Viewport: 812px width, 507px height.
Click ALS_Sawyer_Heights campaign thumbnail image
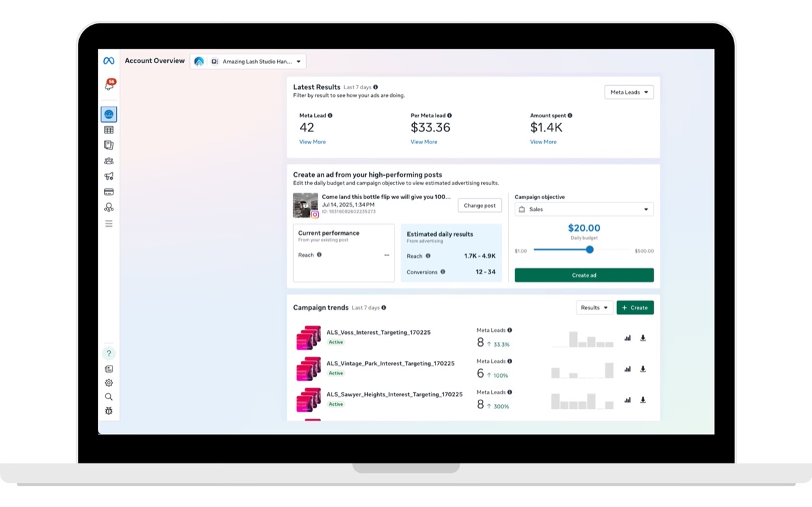pyautogui.click(x=309, y=400)
